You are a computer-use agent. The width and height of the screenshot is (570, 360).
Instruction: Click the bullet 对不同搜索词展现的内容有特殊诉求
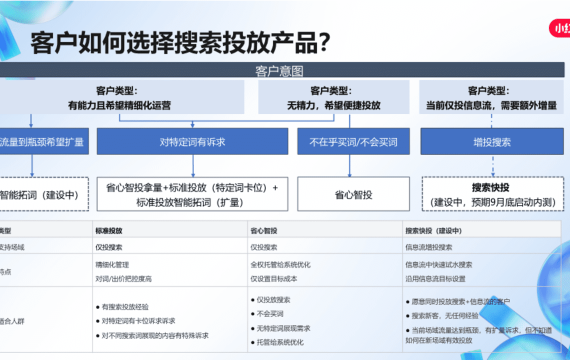pos(152,335)
